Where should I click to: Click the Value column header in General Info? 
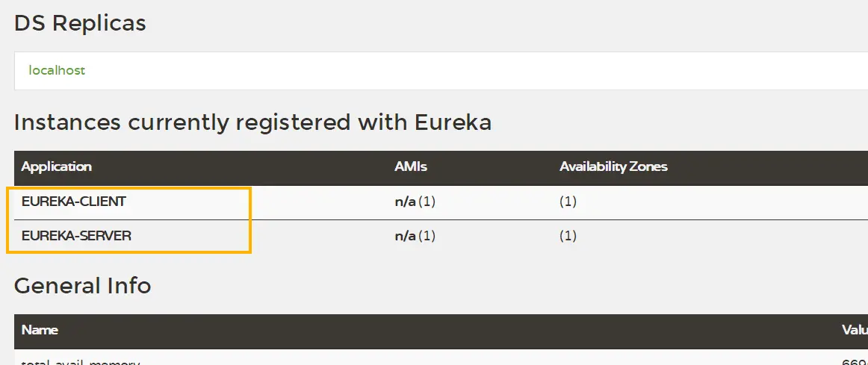pos(855,330)
